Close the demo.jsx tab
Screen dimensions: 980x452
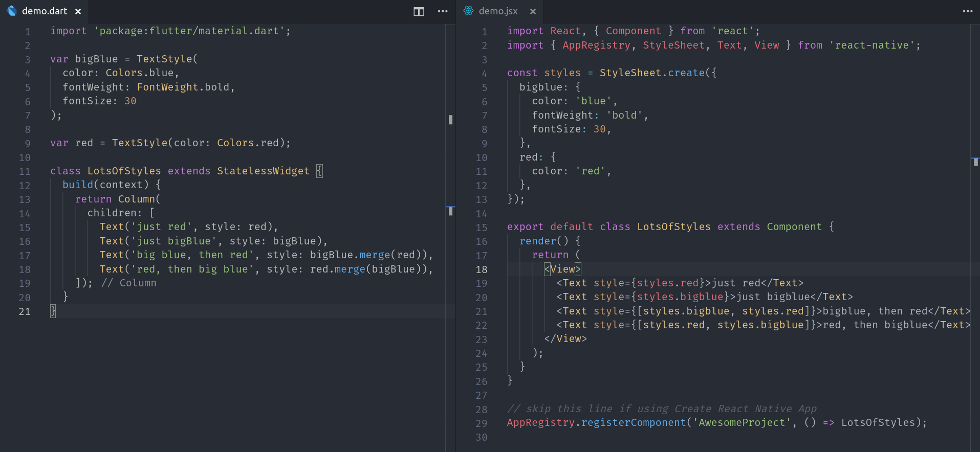(x=533, y=11)
